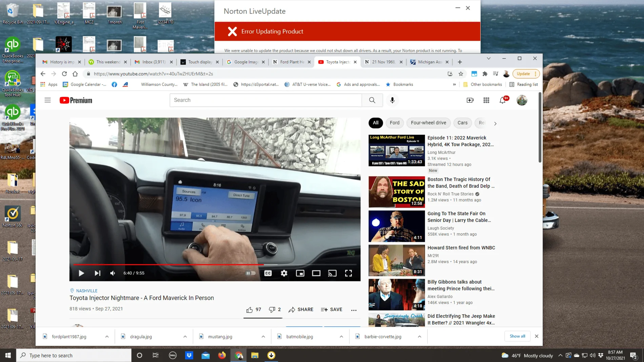Screen dimensions: 644x362
Task: Bookmark this page with star
Action: [461, 74]
